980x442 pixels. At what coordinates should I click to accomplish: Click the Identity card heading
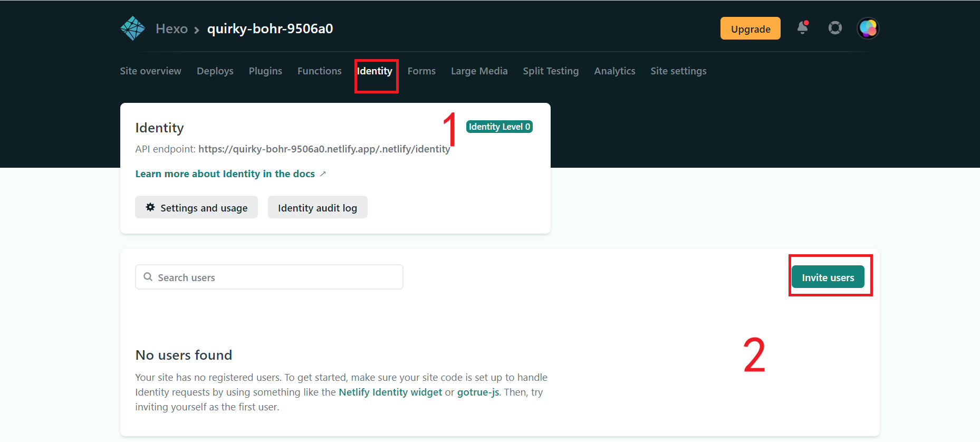point(159,128)
